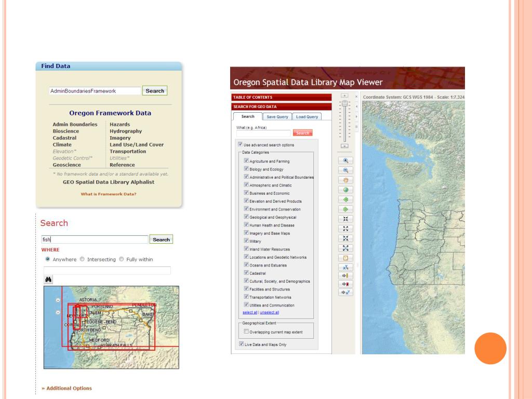532x399 pixels.
Task: Expand the TABLE OF CONTENTS panel
Action: [x=282, y=97]
